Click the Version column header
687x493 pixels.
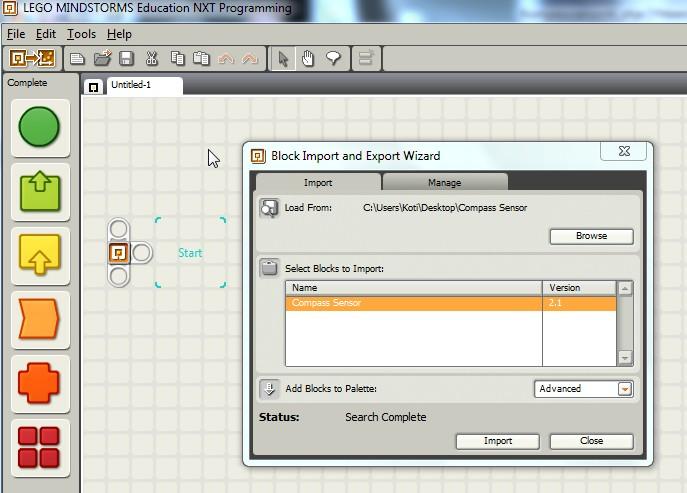tap(579, 288)
